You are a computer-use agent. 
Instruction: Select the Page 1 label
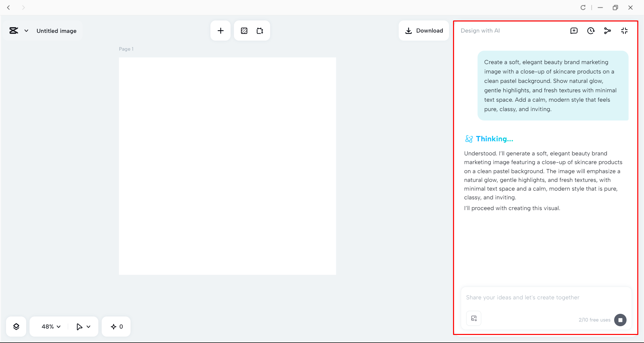(126, 49)
